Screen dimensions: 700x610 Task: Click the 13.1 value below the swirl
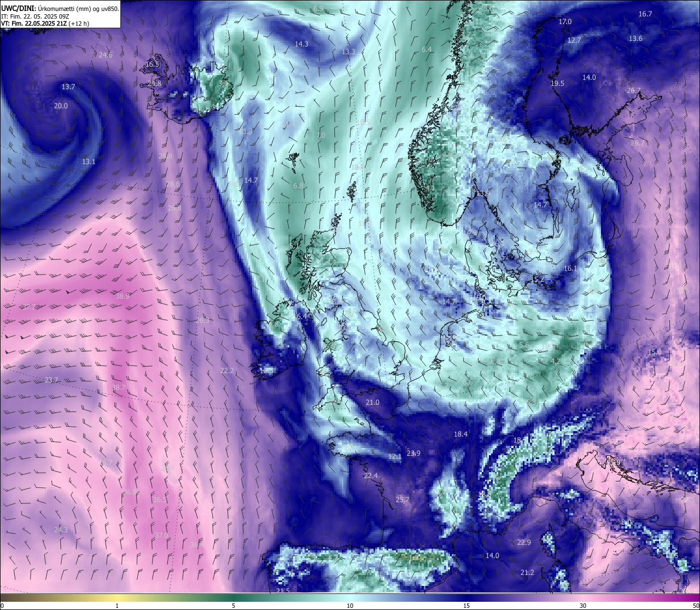(x=89, y=161)
